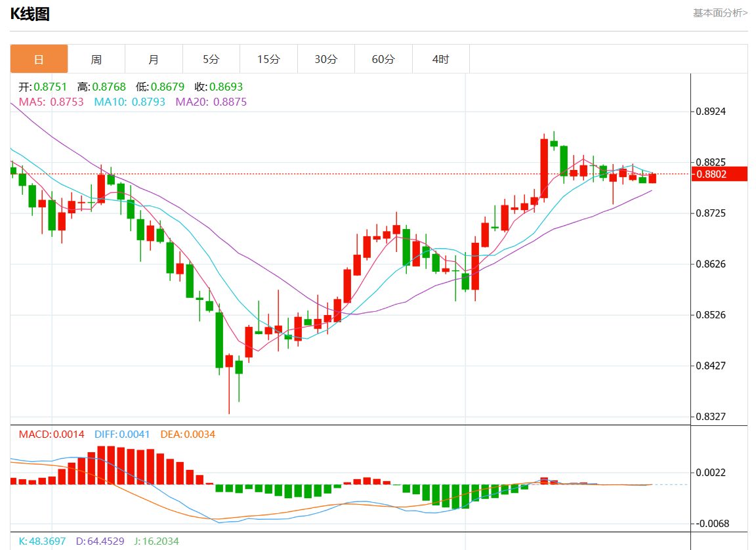Screen dimensions: 756x550
Task: Click the DIFF 0.0041 indicator label
Action: pyautogui.click(x=122, y=434)
